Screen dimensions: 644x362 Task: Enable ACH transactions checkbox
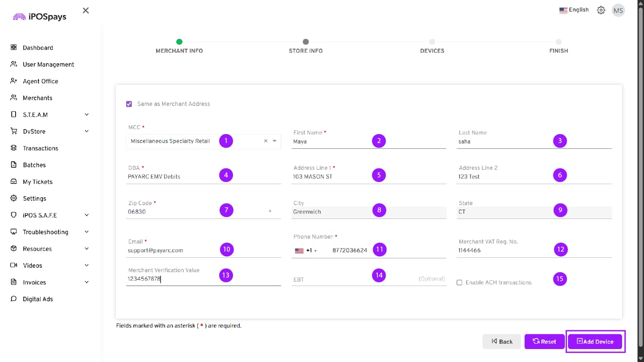coord(459,282)
